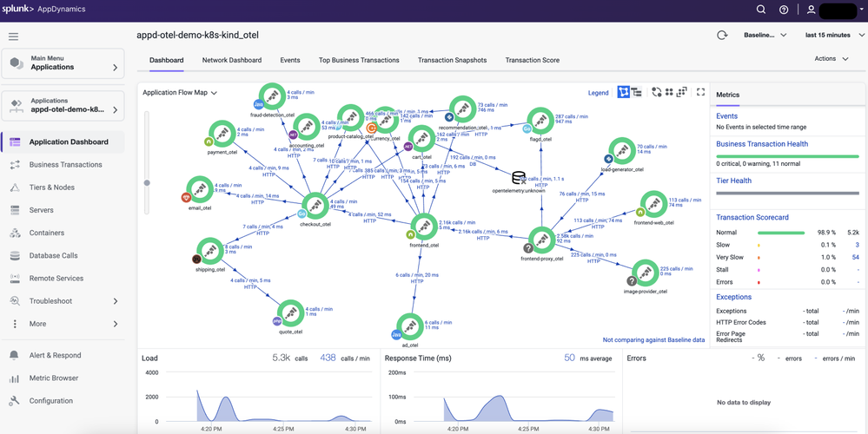Select the fraud-detection_otel node
This screenshot has width=868, height=434.
pos(272,96)
